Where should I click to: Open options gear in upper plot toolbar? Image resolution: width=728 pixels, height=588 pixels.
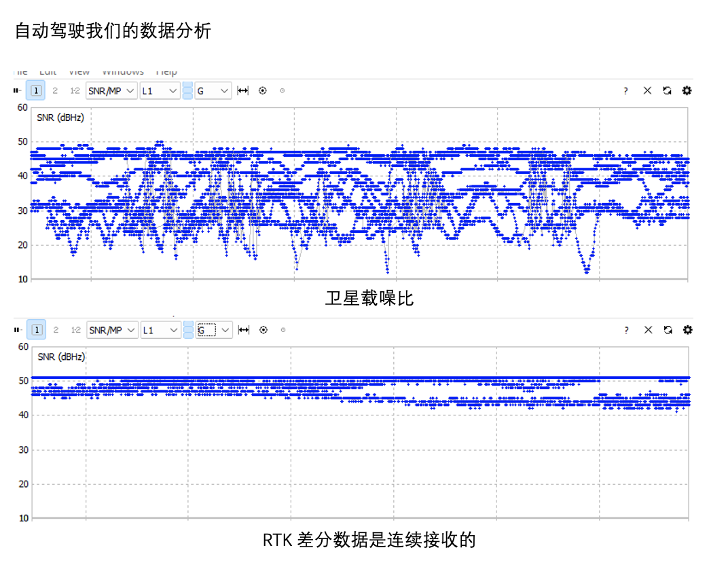click(687, 91)
